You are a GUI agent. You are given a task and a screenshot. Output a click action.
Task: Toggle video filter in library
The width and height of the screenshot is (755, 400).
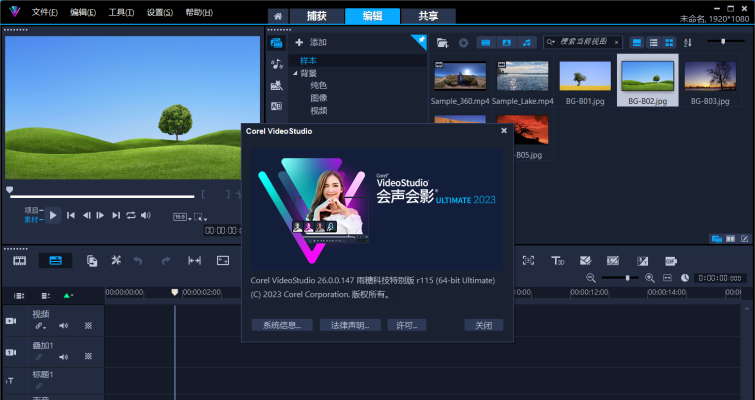486,43
